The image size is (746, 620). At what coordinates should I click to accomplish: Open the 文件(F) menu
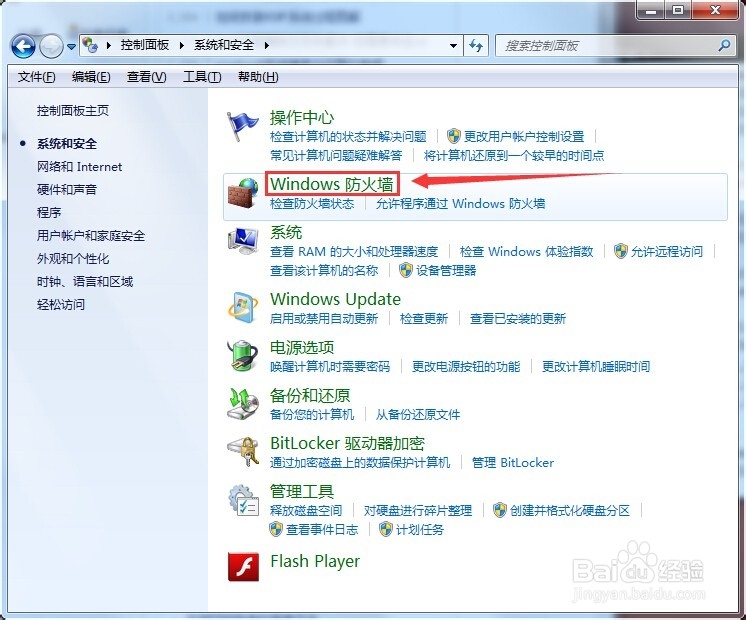click(x=37, y=77)
